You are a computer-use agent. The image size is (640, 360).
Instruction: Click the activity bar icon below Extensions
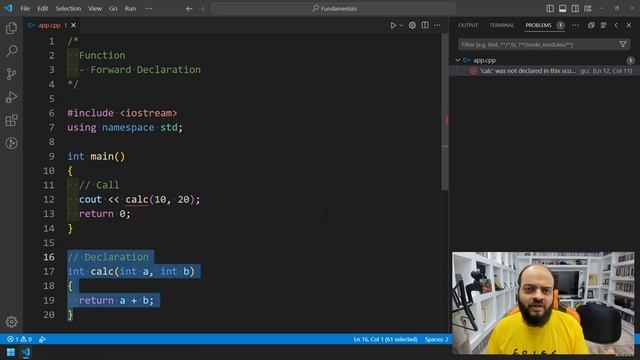click(x=11, y=143)
